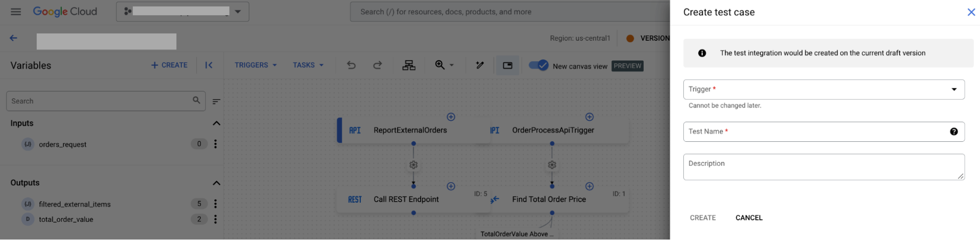Click the back arrow icon
Image resolution: width=980 pixels, height=240 pixels.
[14, 38]
